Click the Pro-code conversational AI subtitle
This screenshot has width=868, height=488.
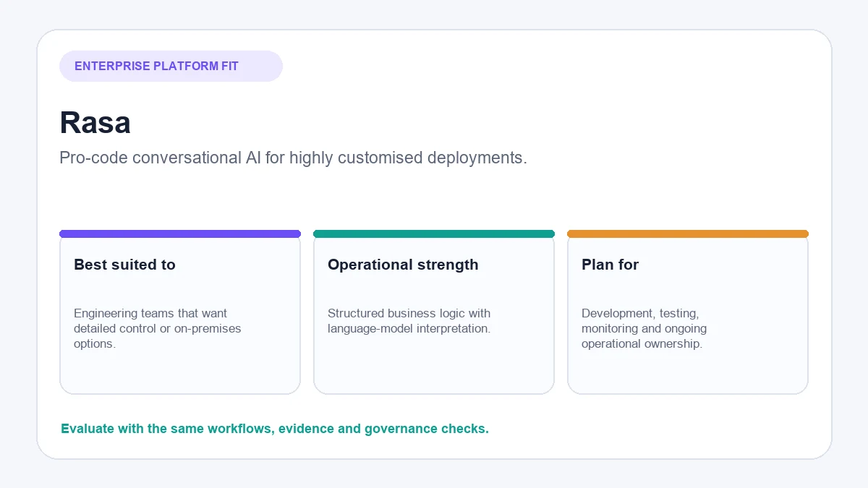(293, 158)
